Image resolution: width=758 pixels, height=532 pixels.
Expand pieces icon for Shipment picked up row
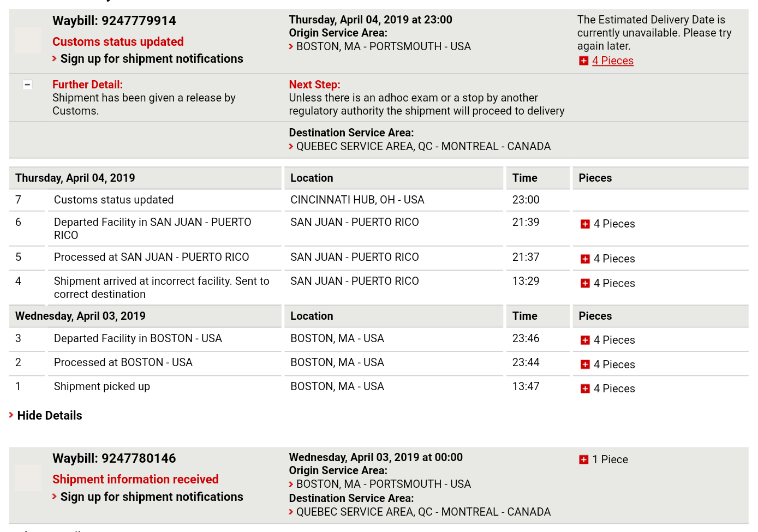[x=585, y=388]
